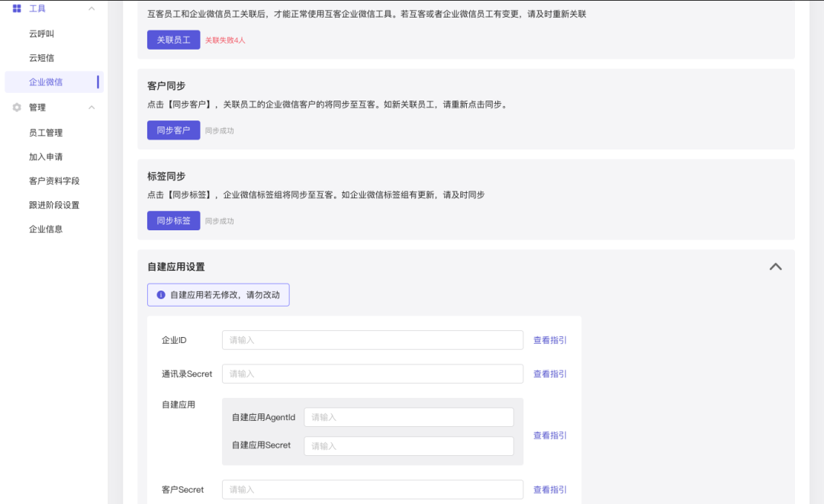Click the 自建应用 group label
This screenshot has width=824, height=504.
(178, 405)
